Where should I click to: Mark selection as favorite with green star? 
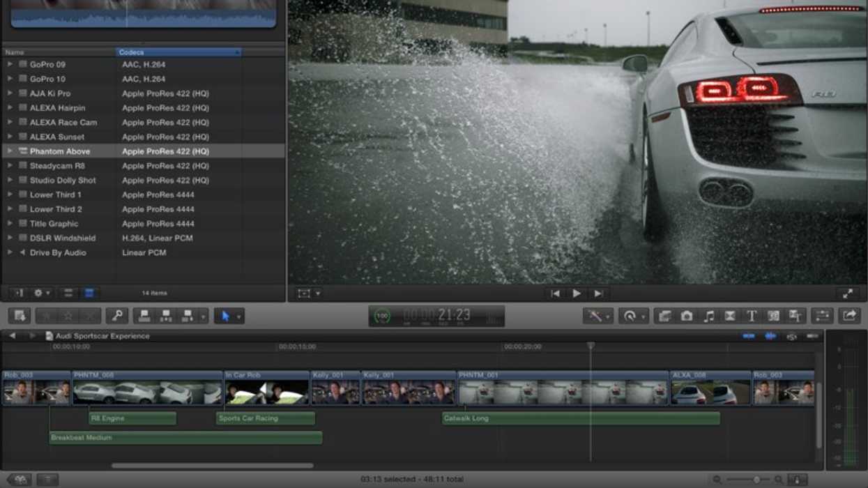[47, 316]
